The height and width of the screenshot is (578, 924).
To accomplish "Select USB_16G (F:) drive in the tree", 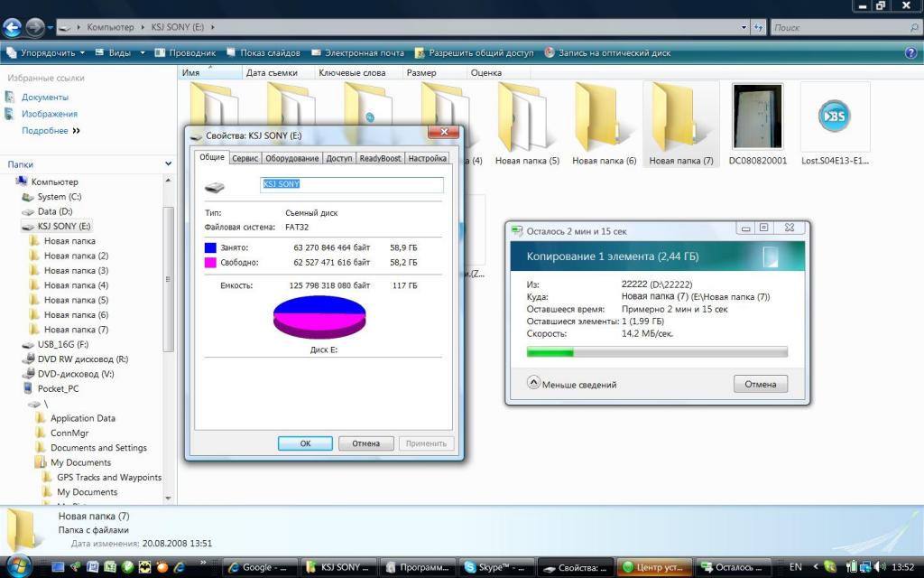I will click(x=65, y=344).
